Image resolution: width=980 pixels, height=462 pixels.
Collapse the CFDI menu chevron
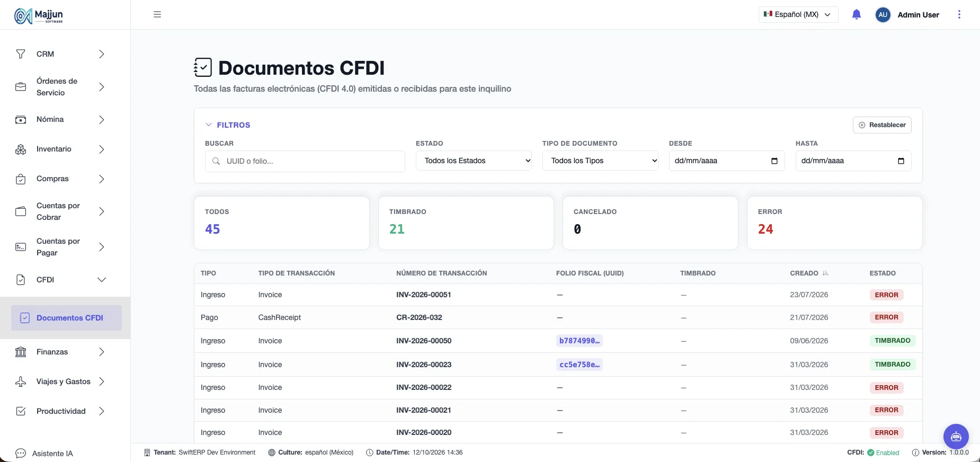coord(102,280)
